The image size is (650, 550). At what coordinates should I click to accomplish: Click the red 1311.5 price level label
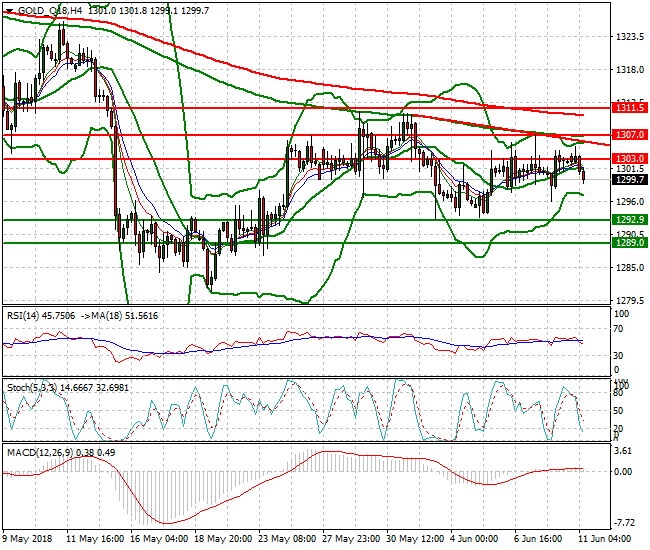click(x=630, y=108)
